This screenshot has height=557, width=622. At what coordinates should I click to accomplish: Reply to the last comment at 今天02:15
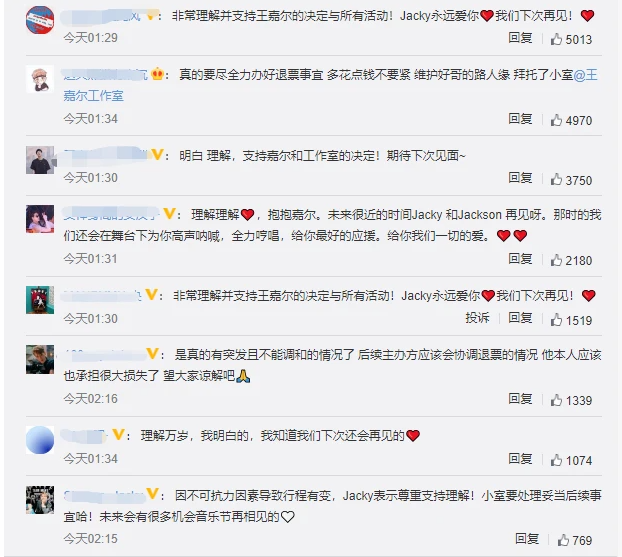527,539
